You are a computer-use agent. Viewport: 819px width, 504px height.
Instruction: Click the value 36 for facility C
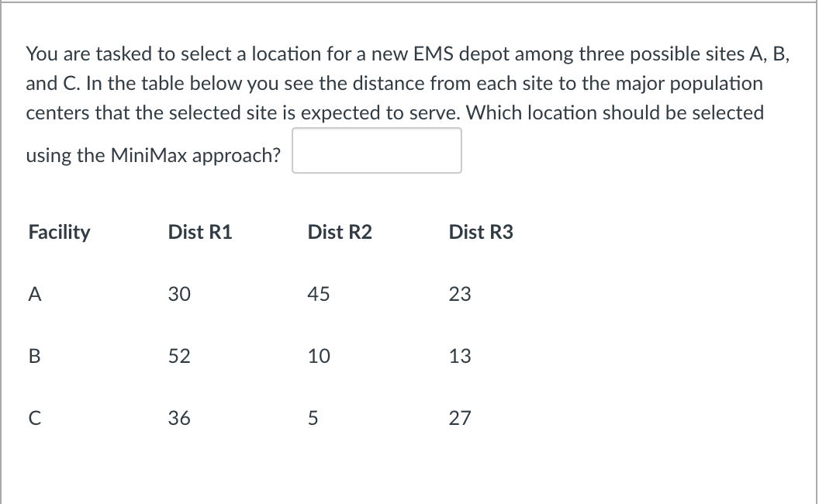coord(178,418)
